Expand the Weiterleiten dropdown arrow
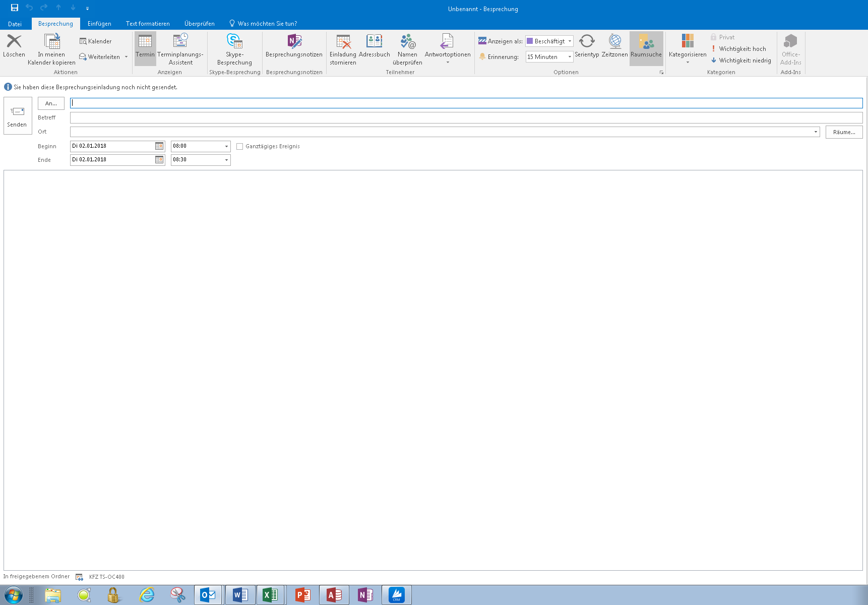 click(x=126, y=57)
